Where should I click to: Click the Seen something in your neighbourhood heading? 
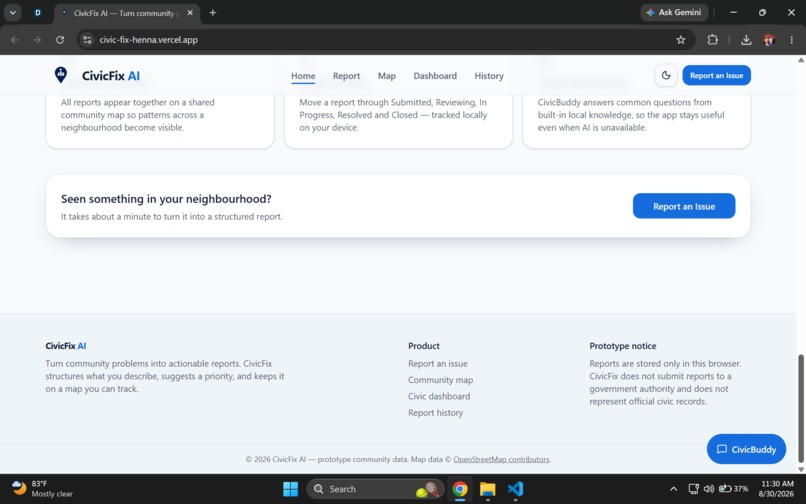(166, 199)
